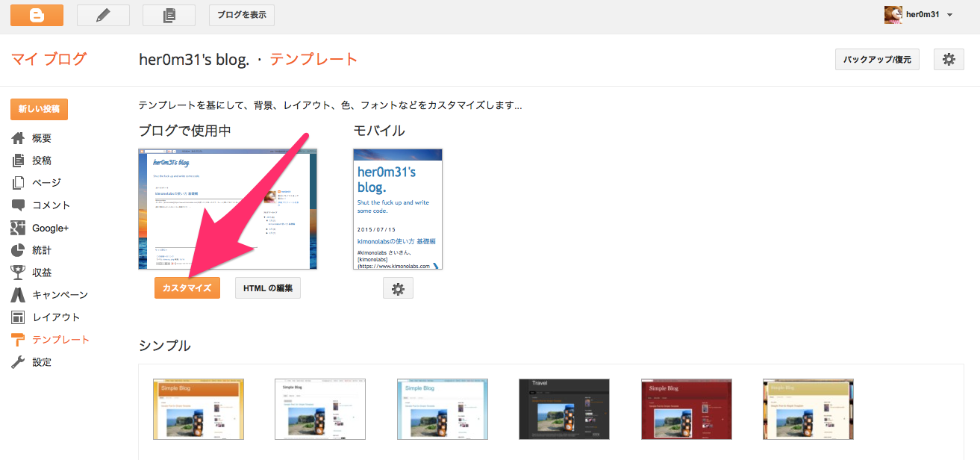Click the HTML の編集 button
Image resolution: width=980 pixels, height=460 pixels.
pos(268,288)
